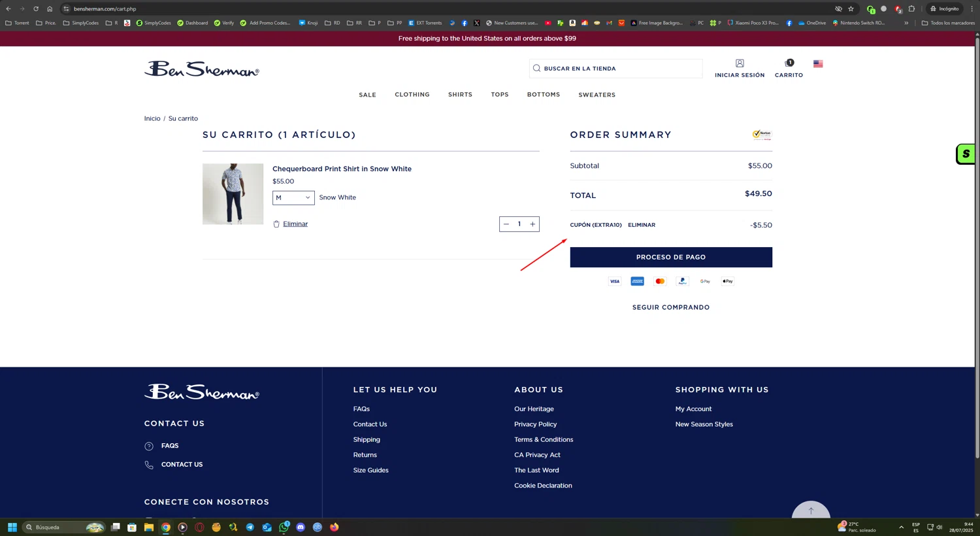Click the trash icon next to Eliminar

pyautogui.click(x=276, y=224)
